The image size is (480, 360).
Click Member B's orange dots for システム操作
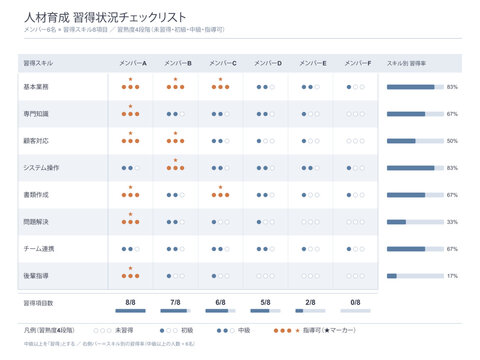pyautogui.click(x=175, y=168)
